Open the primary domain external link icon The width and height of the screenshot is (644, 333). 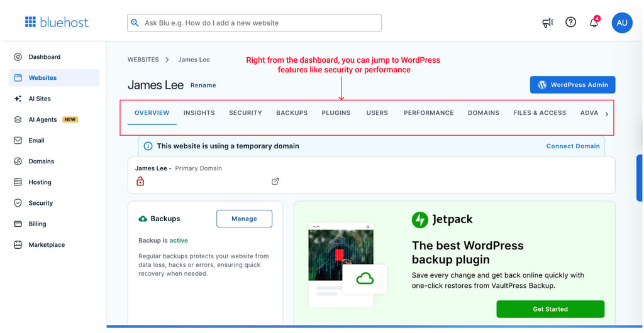pos(275,181)
